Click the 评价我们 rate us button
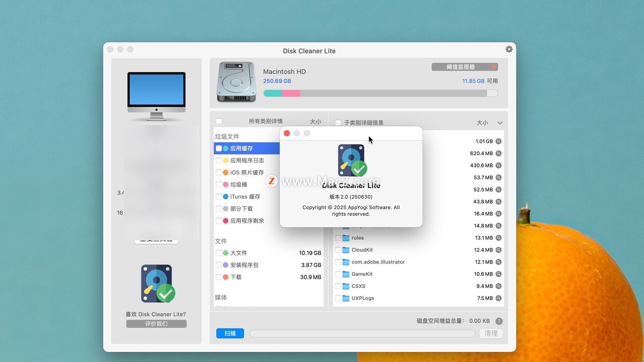This screenshot has width=644, height=362. (156, 324)
